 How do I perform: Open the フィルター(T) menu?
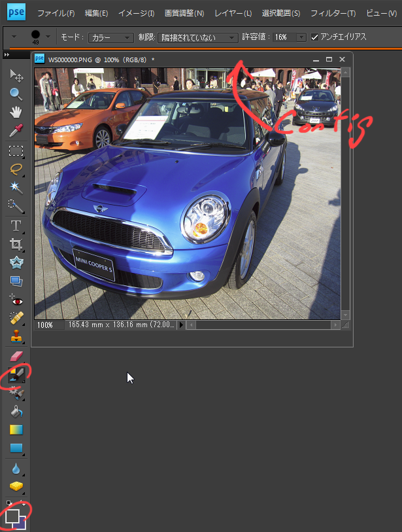(333, 13)
